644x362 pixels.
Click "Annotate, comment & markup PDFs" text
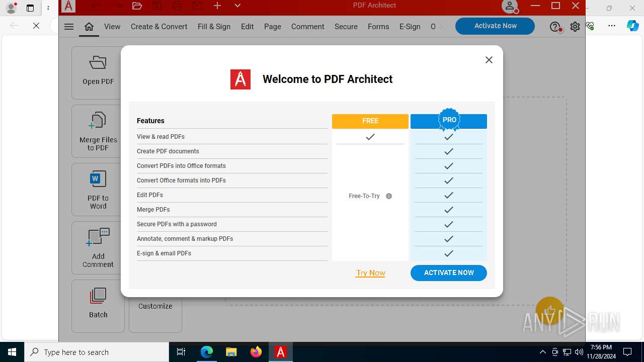click(x=185, y=239)
